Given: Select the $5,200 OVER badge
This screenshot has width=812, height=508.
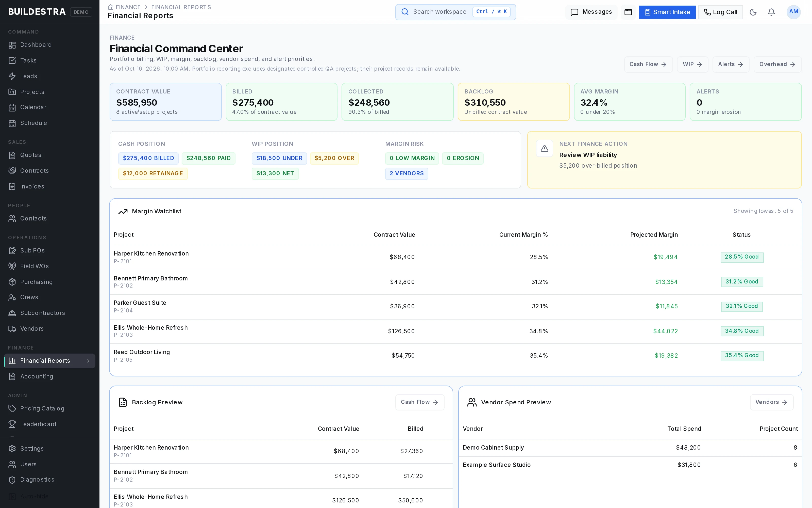Looking at the screenshot, I should (334, 158).
